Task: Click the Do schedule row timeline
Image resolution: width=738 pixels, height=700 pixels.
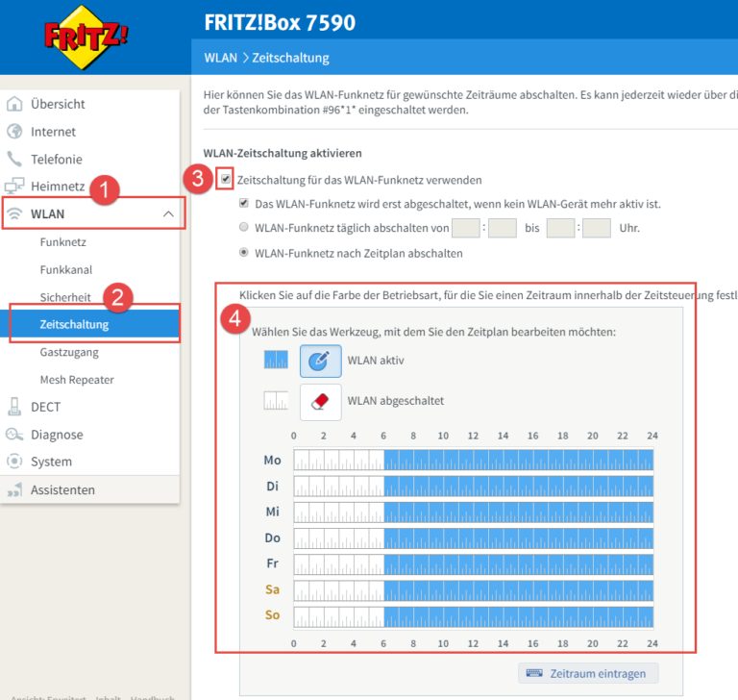Action: (x=474, y=537)
